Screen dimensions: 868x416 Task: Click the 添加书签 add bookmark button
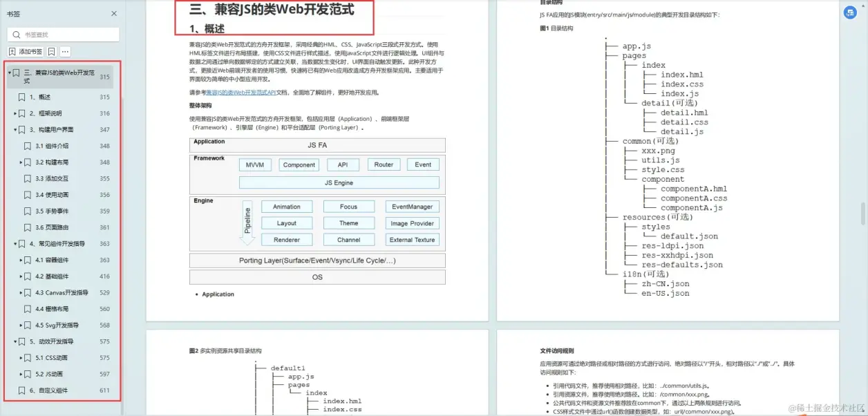[26, 52]
